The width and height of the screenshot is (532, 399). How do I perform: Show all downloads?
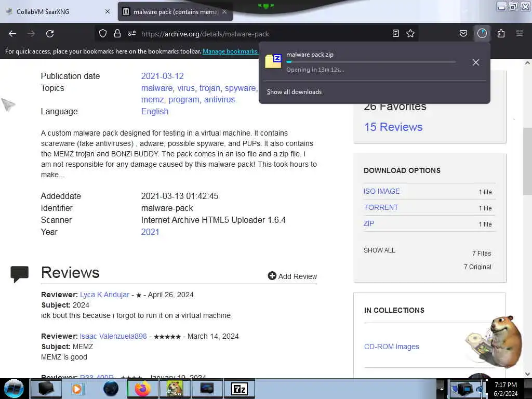click(x=294, y=92)
